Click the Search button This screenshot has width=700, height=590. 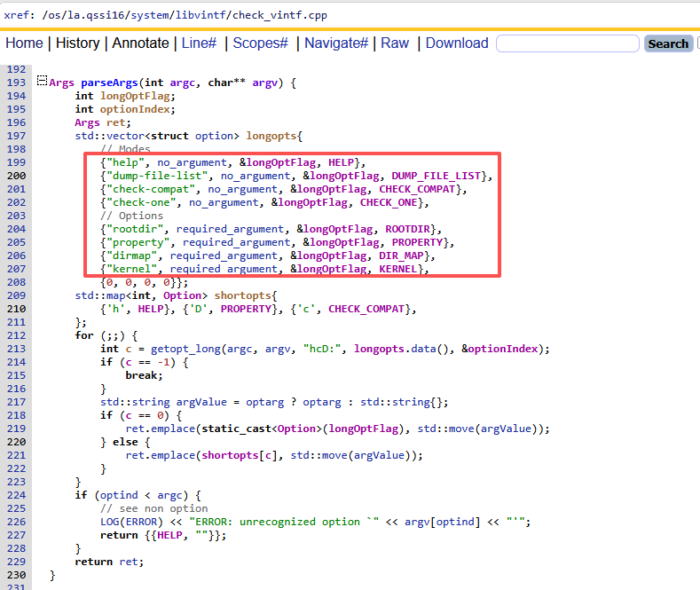coord(668,43)
